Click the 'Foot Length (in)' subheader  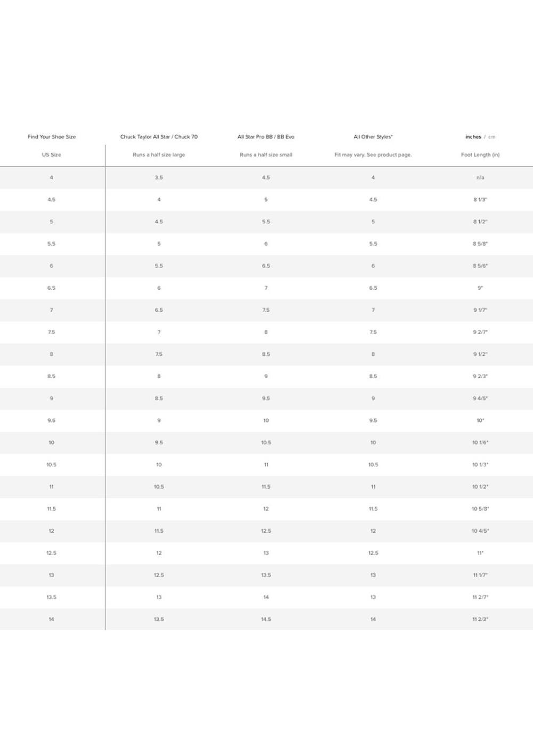[480, 155]
